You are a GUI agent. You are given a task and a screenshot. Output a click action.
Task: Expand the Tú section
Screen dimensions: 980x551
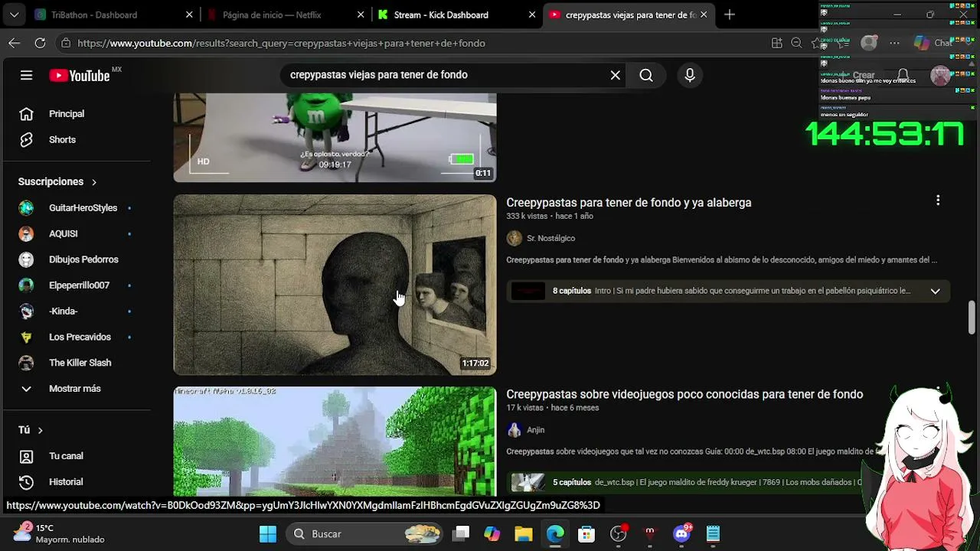[31, 430]
